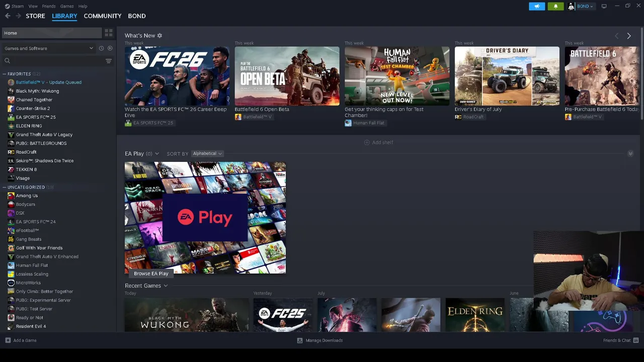Viewport: 644px width, 362px height.
Task: Click the recent activity clock icon
Action: click(101, 48)
